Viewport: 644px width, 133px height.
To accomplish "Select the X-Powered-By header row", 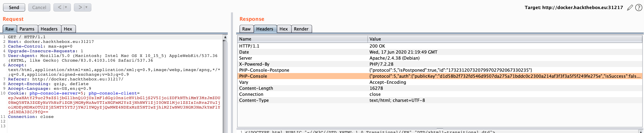I will [x=440, y=64].
